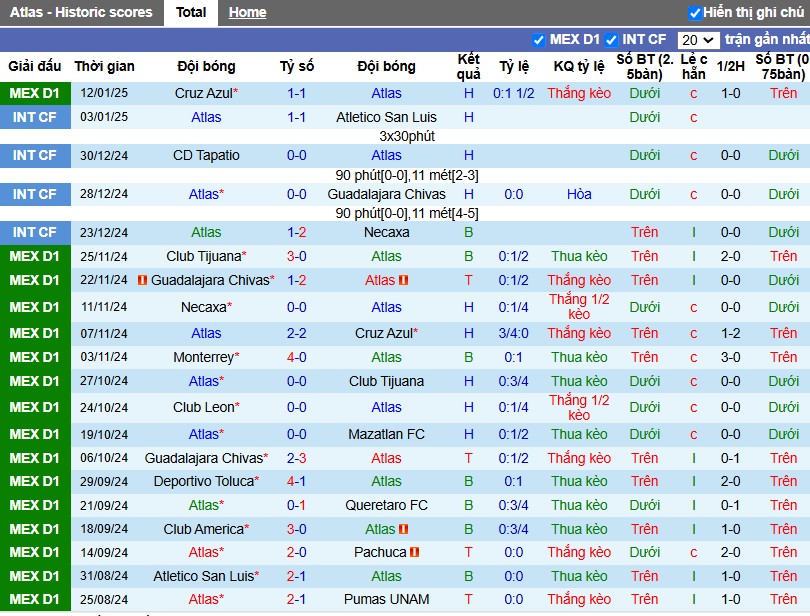Toggle the Hiển thị ghi chú checkbox
The width and height of the screenshot is (810, 616).
point(695,13)
